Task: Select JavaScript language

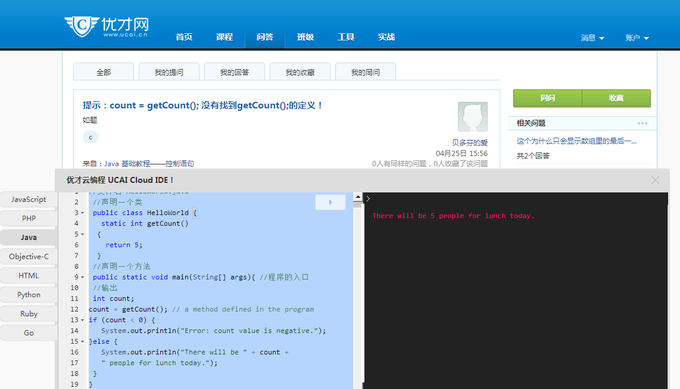Action: tap(29, 199)
